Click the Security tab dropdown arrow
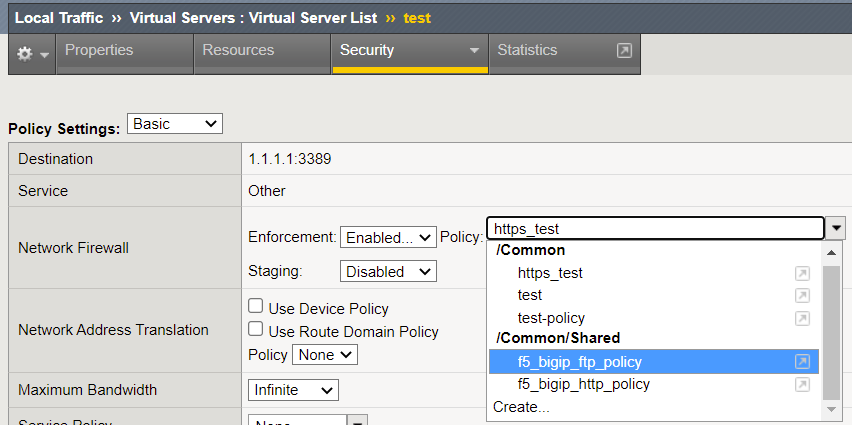This screenshot has height=425, width=852. [474, 51]
